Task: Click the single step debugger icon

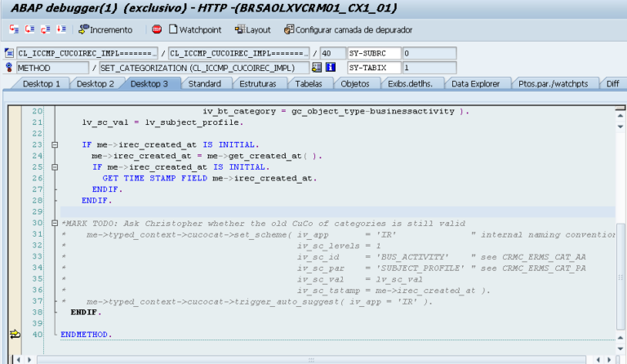Action: click(x=12, y=29)
